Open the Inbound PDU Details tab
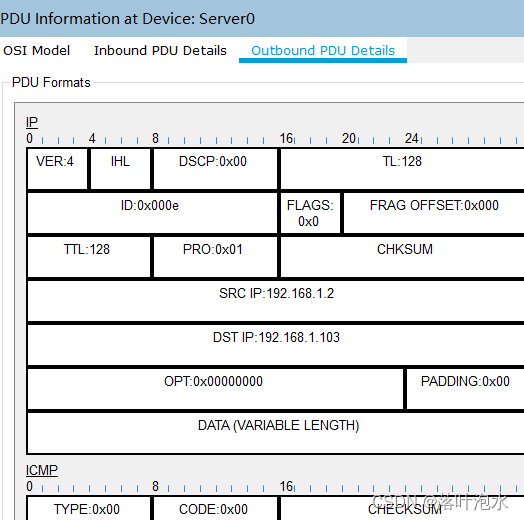Screen dimensions: 524x520 [160, 50]
